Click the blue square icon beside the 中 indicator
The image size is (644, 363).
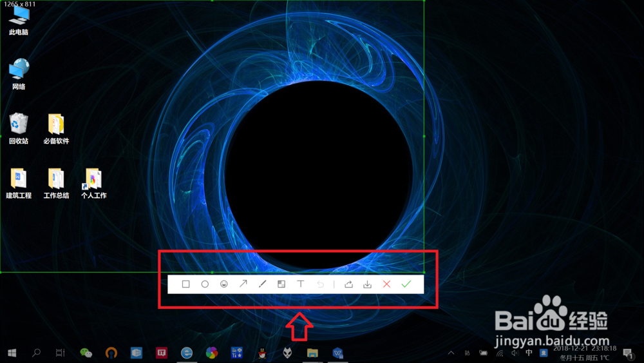[x=544, y=353]
